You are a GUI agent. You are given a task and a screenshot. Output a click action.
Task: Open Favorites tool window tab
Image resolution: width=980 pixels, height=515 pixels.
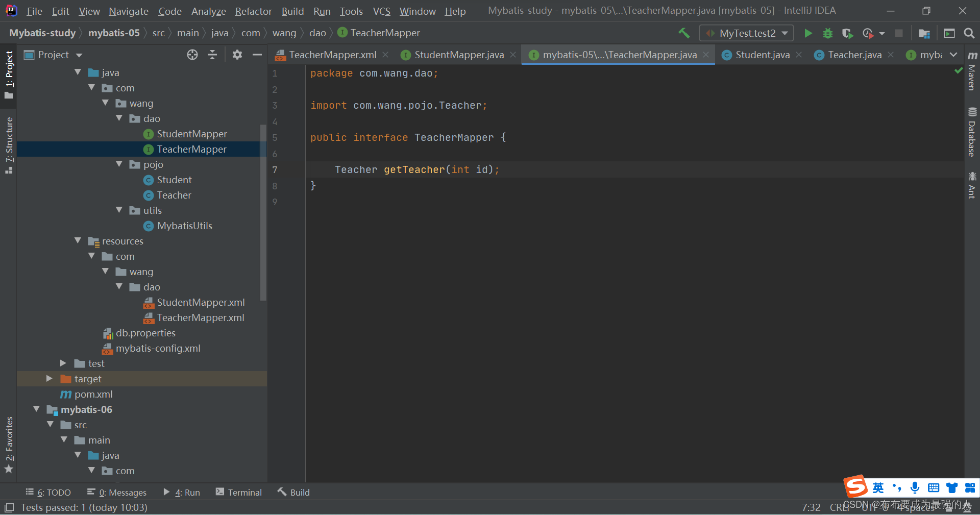pyautogui.click(x=9, y=445)
